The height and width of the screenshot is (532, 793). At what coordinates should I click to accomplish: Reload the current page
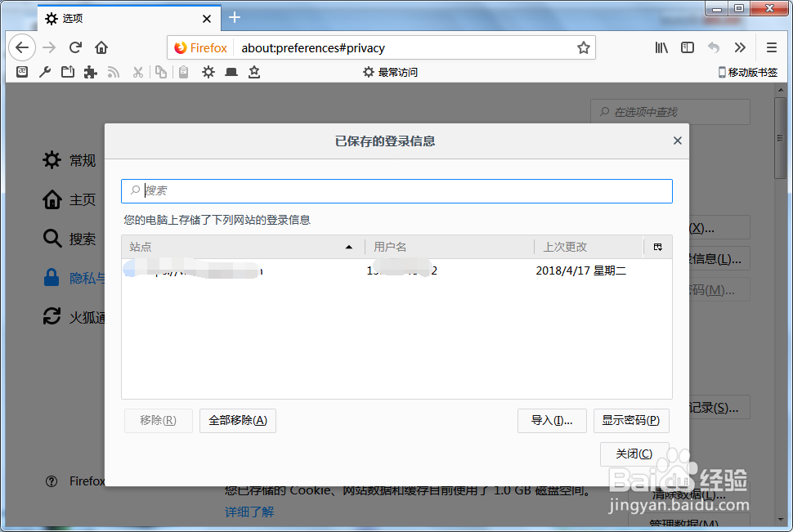coord(75,47)
